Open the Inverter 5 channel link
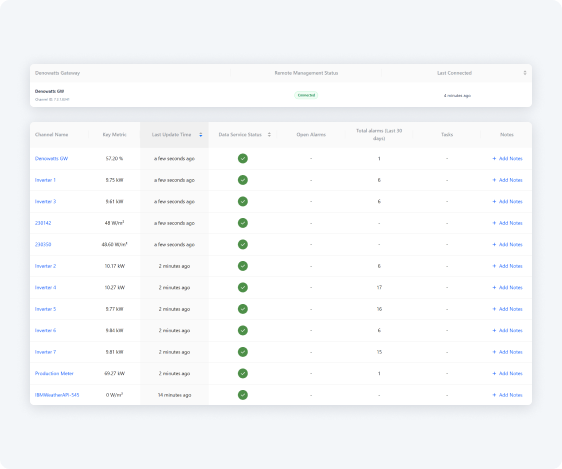 tap(46, 309)
